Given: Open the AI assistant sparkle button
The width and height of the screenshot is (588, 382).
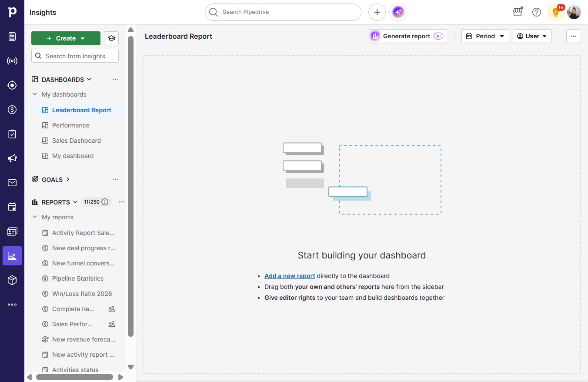Looking at the screenshot, I should tap(398, 12).
